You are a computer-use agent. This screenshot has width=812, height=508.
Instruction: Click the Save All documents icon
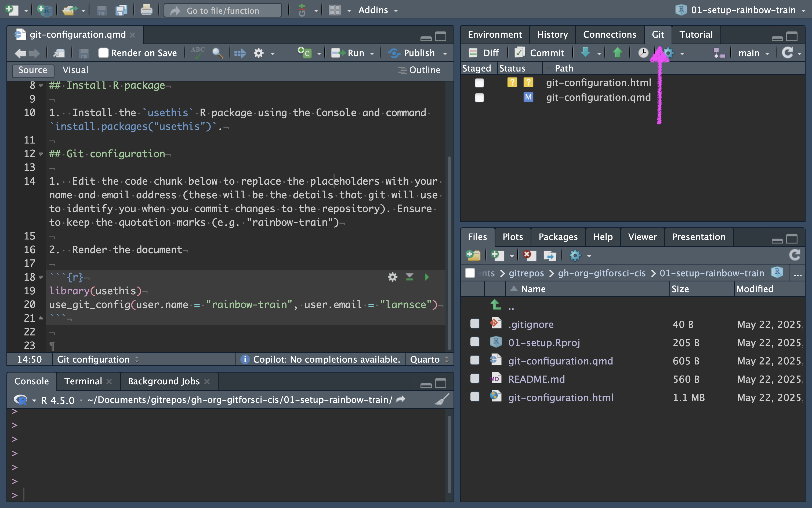[121, 10]
